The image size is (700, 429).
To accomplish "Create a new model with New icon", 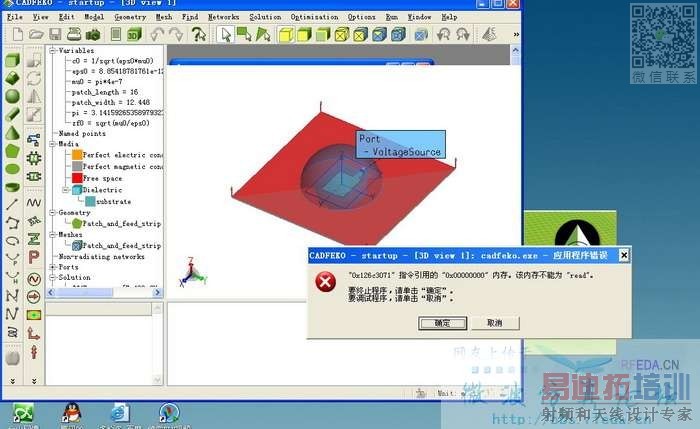I will tap(17, 34).
